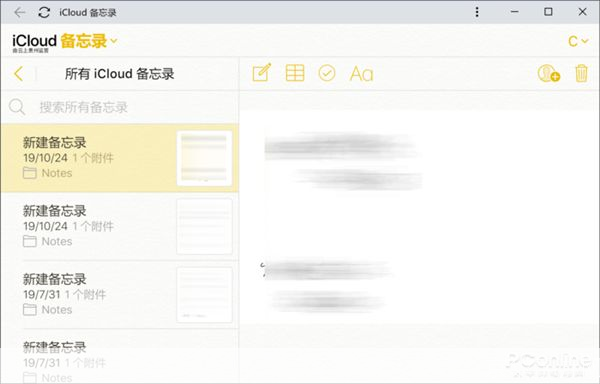Open the window's three-dot menu
Viewport: 600px width, 384px height.
pyautogui.click(x=477, y=12)
